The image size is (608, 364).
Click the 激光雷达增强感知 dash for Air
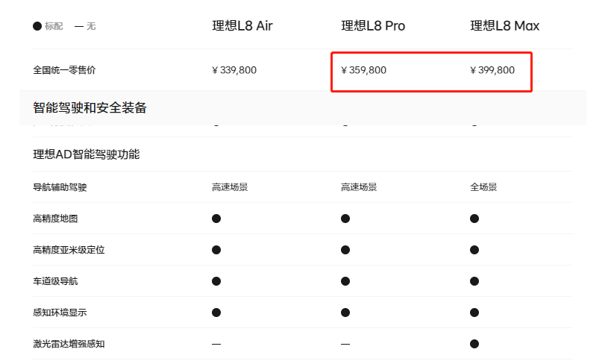(216, 344)
